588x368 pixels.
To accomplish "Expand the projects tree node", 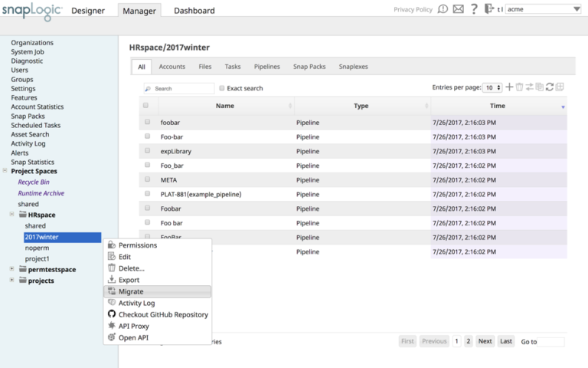I will [x=12, y=280].
